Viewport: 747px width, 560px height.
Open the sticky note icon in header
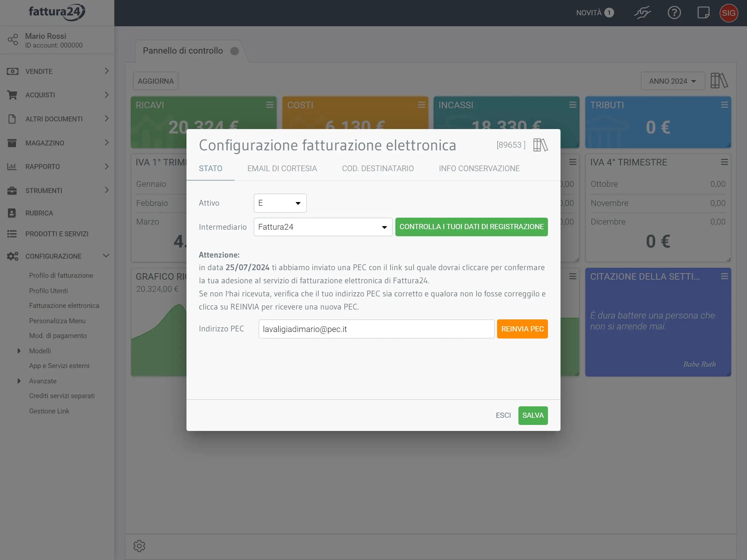click(x=704, y=13)
